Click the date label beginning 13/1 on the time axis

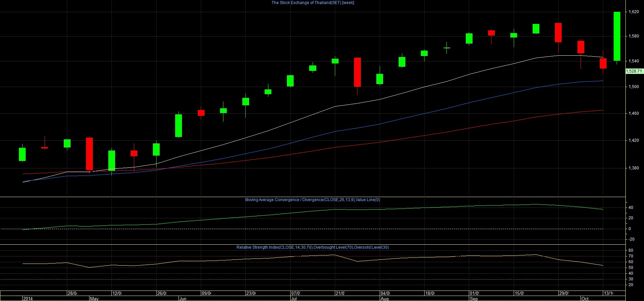point(609,293)
